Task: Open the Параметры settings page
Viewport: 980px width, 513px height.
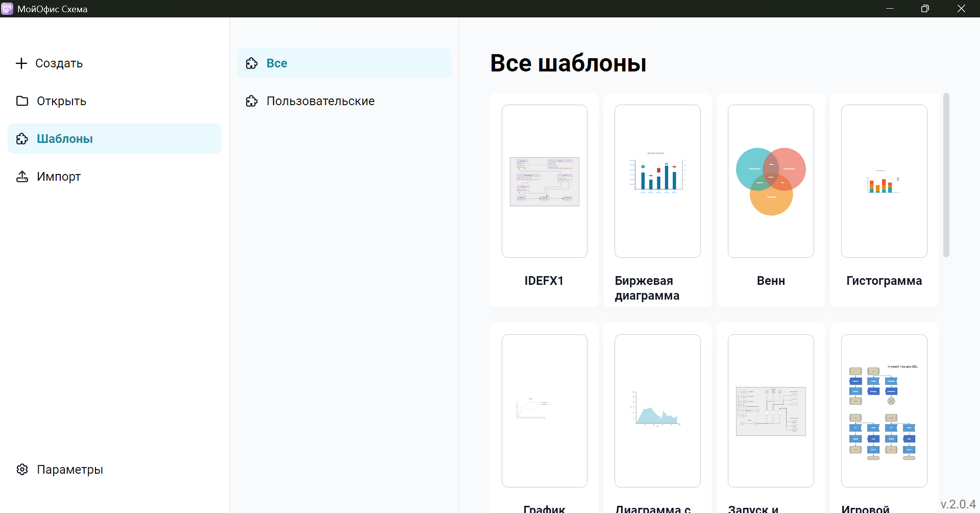Action: [x=69, y=470]
